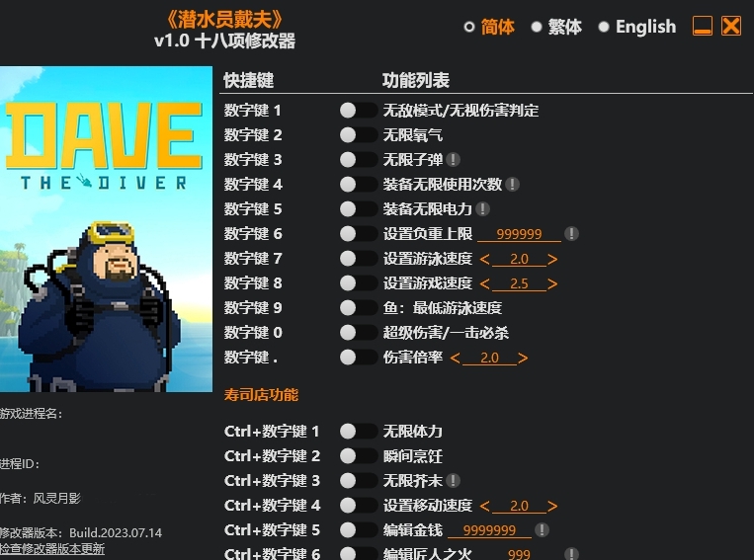Viewport: 754px width, 560px height.
Task: Click the 《潜水员戴夫》 title text
Action: pyautogui.click(x=224, y=20)
